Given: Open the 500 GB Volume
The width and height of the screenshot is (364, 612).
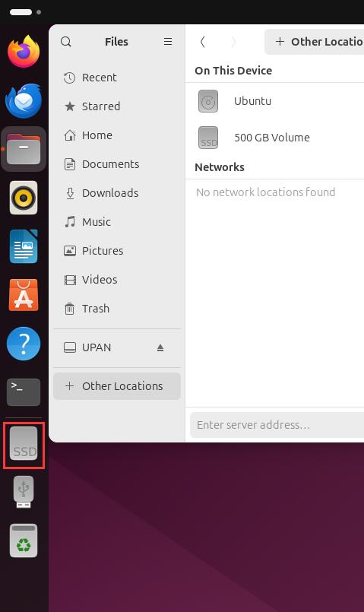Looking at the screenshot, I should [274, 138].
